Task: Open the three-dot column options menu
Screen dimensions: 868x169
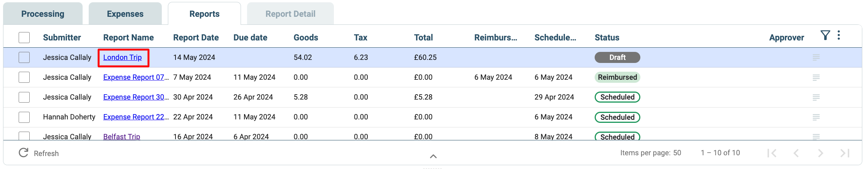Action: [x=839, y=35]
